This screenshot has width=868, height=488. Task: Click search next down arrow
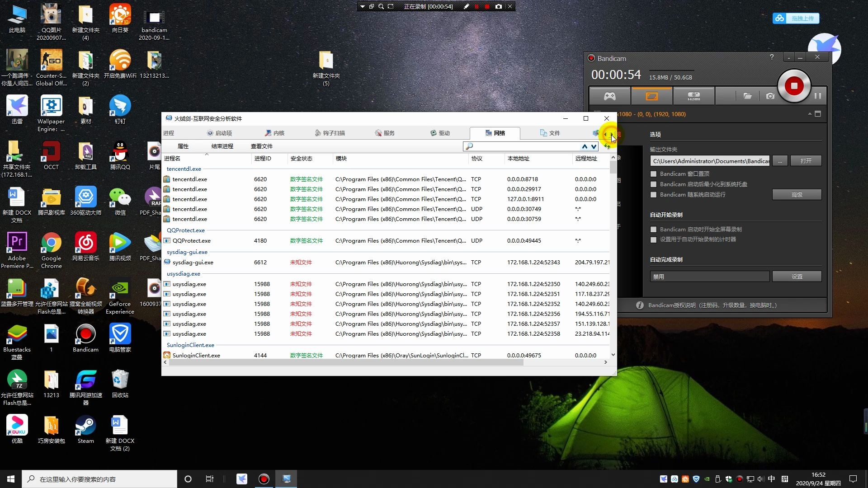(x=594, y=146)
